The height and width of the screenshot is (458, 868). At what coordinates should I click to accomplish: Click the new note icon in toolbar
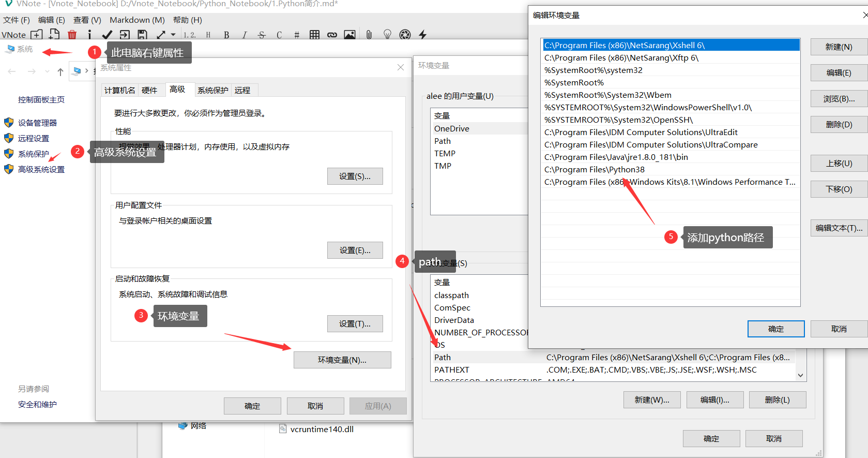coord(54,34)
